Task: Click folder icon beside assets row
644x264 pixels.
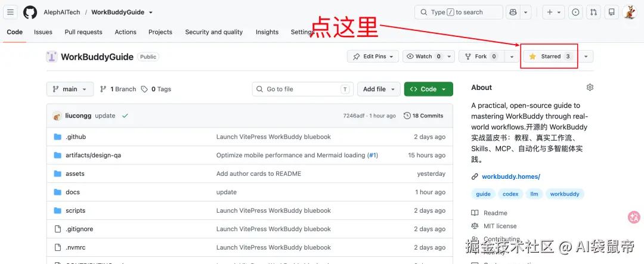Action: (x=57, y=173)
